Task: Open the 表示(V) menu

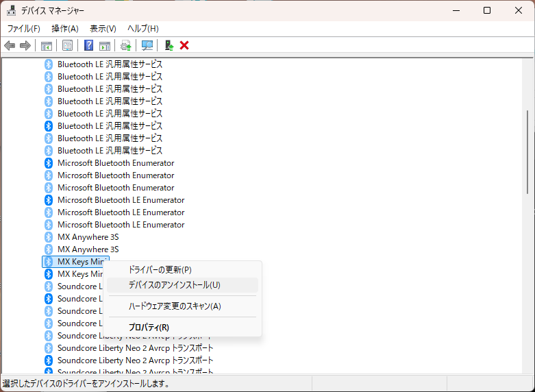Action: 103,29
